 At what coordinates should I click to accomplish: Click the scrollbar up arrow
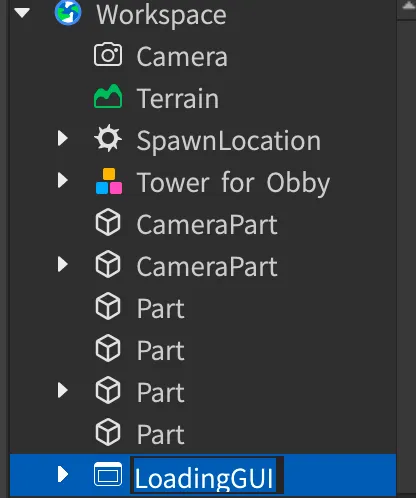(x=408, y=6)
